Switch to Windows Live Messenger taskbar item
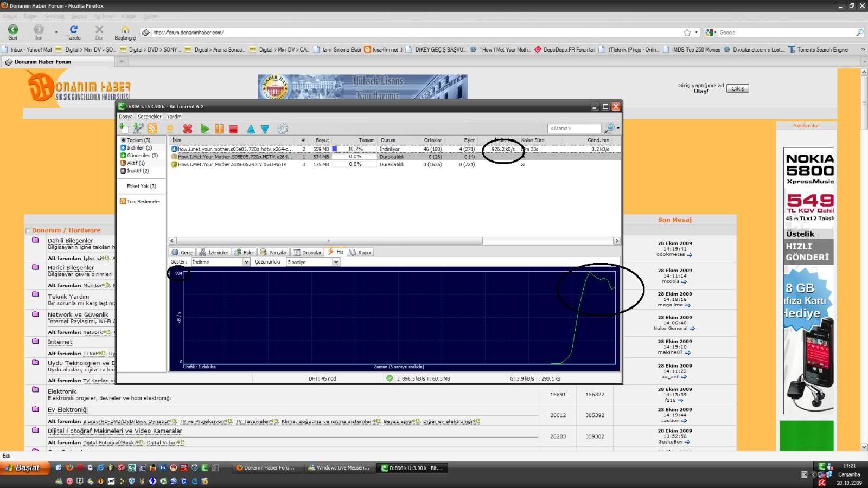 tap(339, 467)
